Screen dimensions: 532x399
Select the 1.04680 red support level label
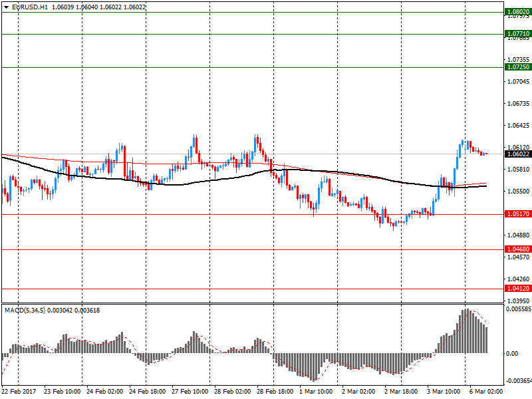pos(518,249)
